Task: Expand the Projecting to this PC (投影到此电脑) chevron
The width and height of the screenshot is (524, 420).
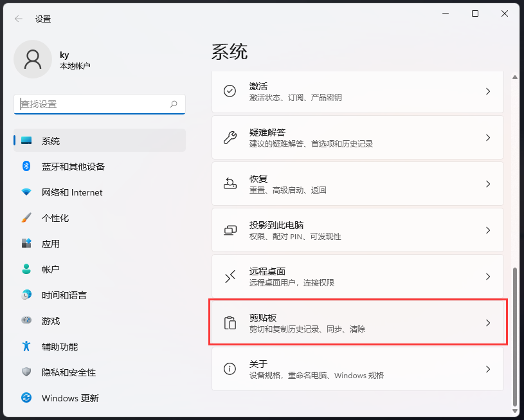Action: (x=489, y=230)
